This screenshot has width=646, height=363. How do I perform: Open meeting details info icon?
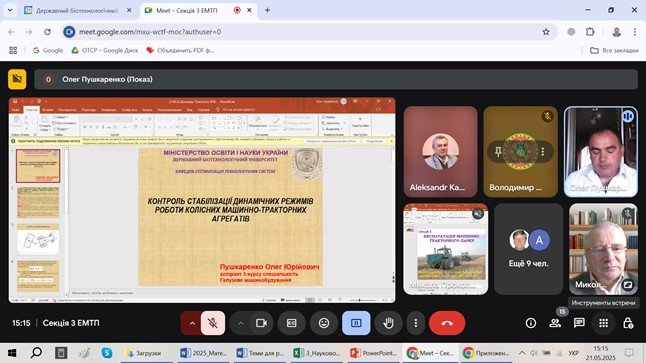(x=531, y=323)
